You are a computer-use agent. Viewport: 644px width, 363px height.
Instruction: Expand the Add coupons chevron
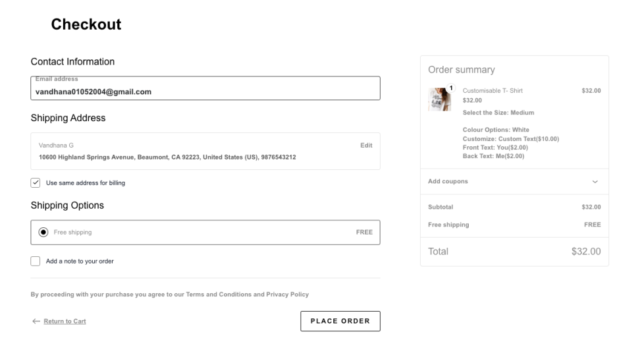[x=595, y=182]
